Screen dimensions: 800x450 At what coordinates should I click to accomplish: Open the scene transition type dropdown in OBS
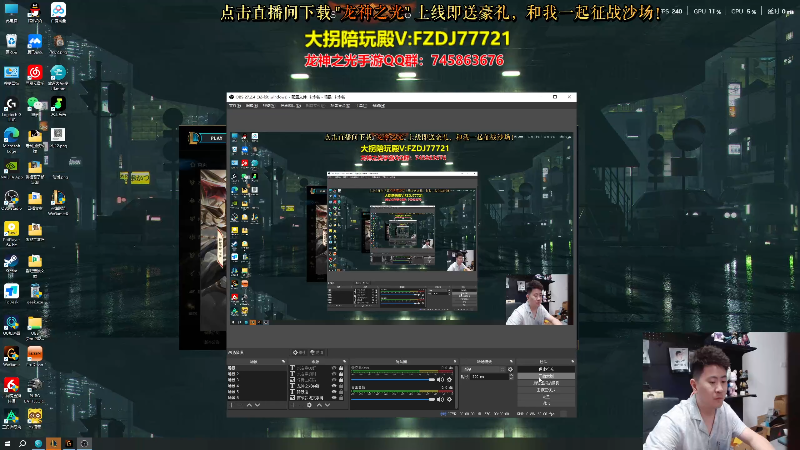point(484,369)
